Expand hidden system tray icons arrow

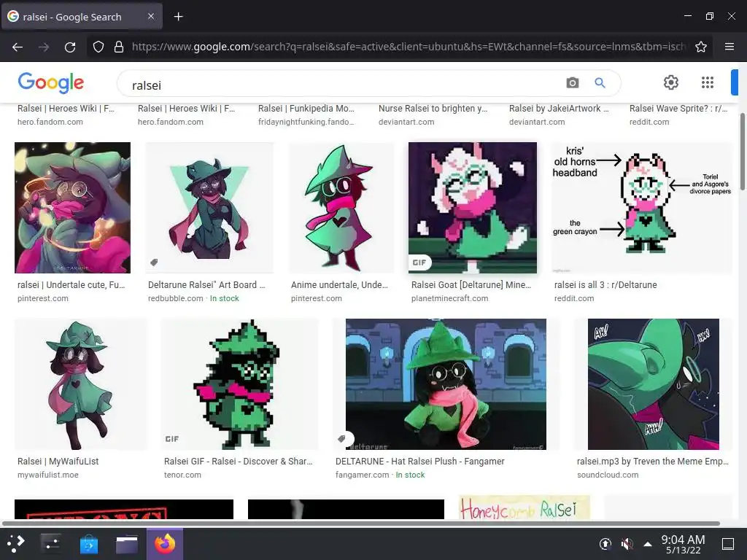pyautogui.click(x=648, y=543)
